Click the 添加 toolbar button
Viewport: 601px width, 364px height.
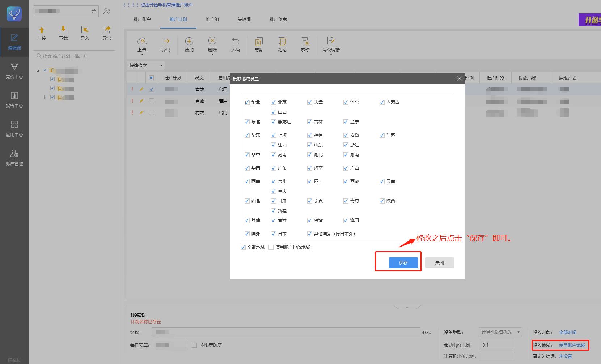189,45
